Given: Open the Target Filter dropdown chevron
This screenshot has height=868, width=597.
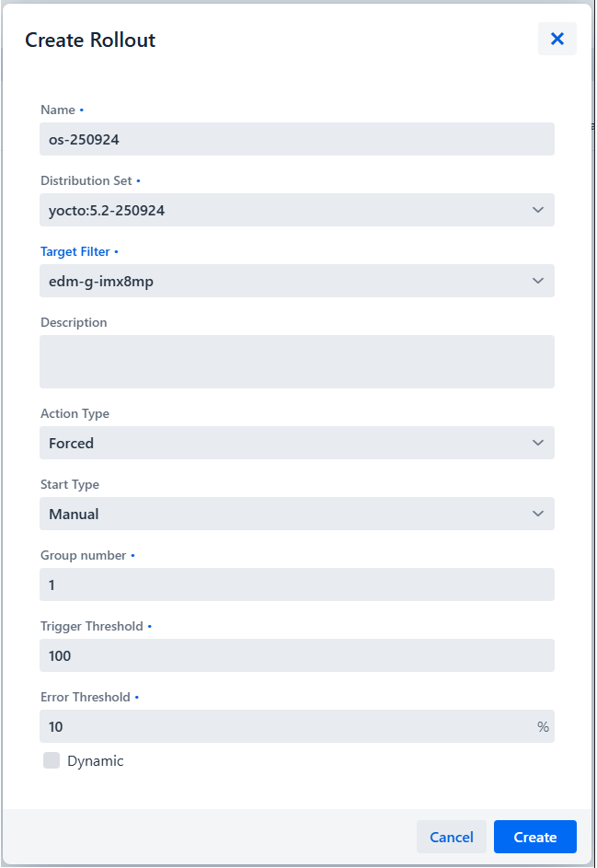Looking at the screenshot, I should (x=537, y=281).
